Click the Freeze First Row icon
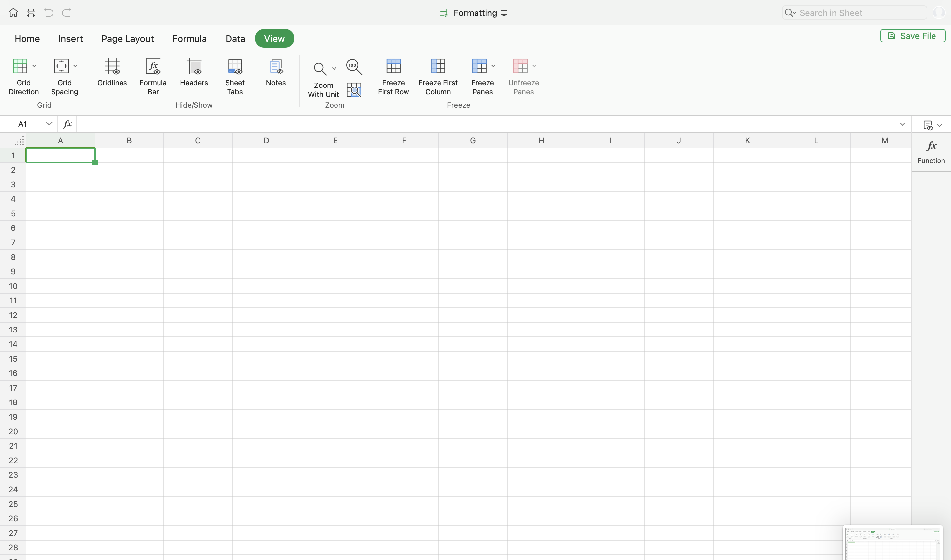Screen dimensions: 951x560 point(393,66)
